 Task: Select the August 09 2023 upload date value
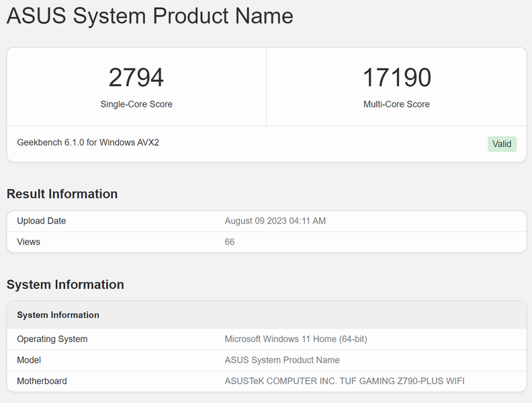point(275,221)
